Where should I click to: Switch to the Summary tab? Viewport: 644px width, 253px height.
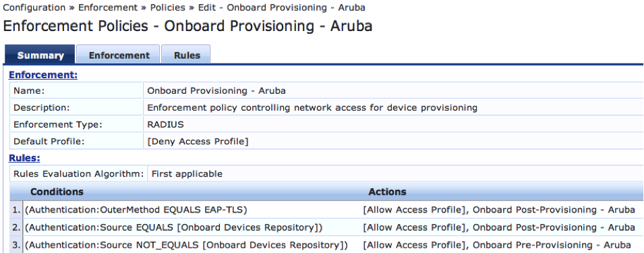coord(40,55)
